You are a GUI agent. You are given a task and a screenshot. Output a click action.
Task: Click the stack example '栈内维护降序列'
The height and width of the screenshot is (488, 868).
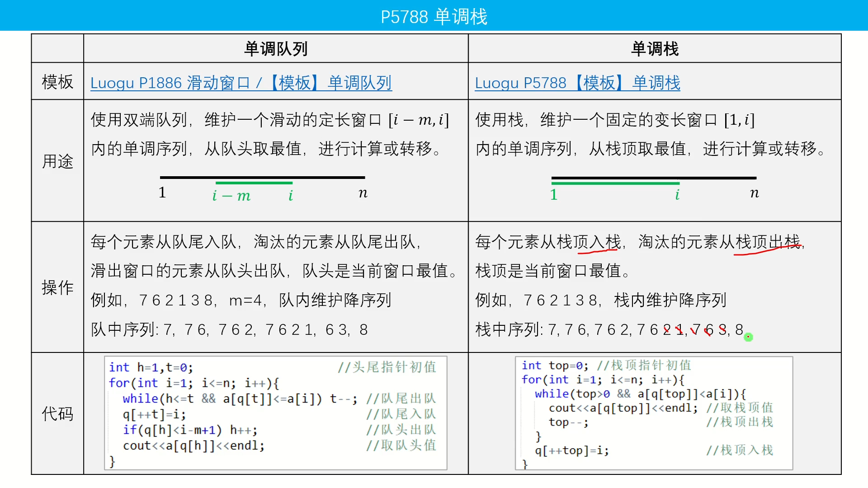click(x=670, y=300)
